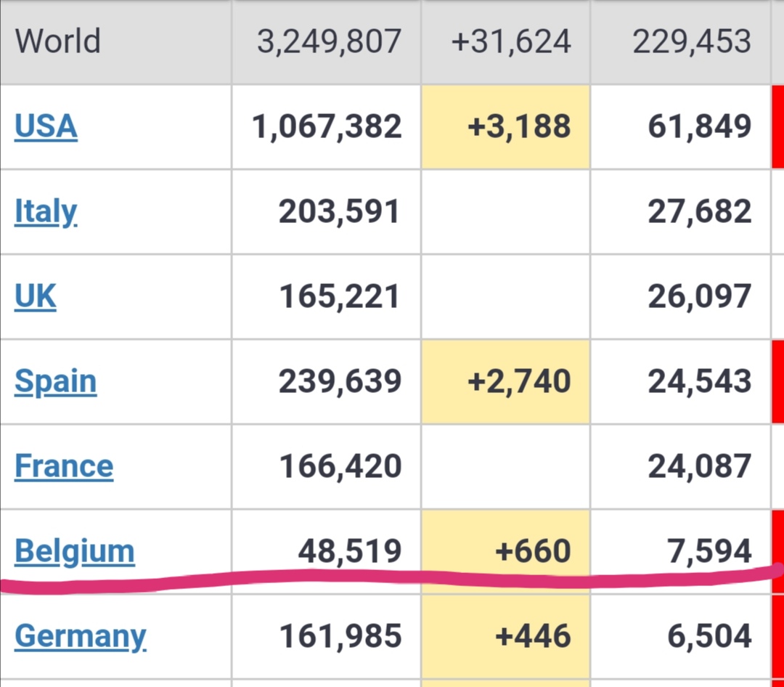Click Spain new cases +2,740 cell
This screenshot has width=784, height=687.
(519, 381)
